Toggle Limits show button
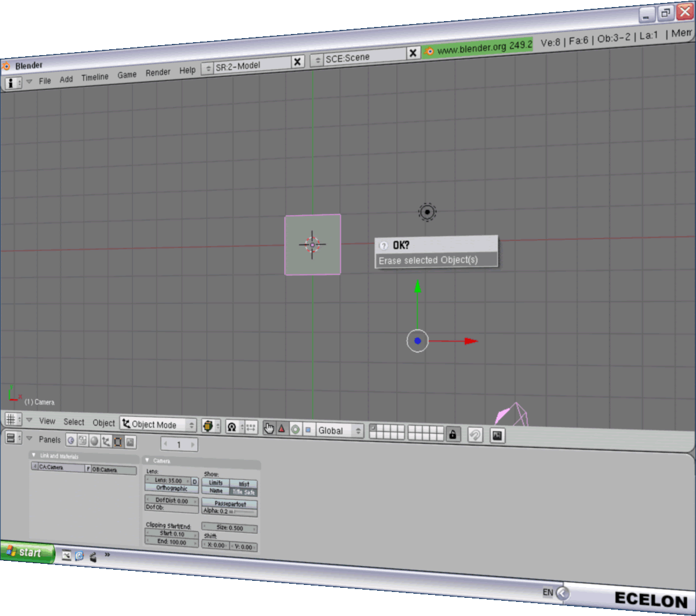 coord(216,482)
